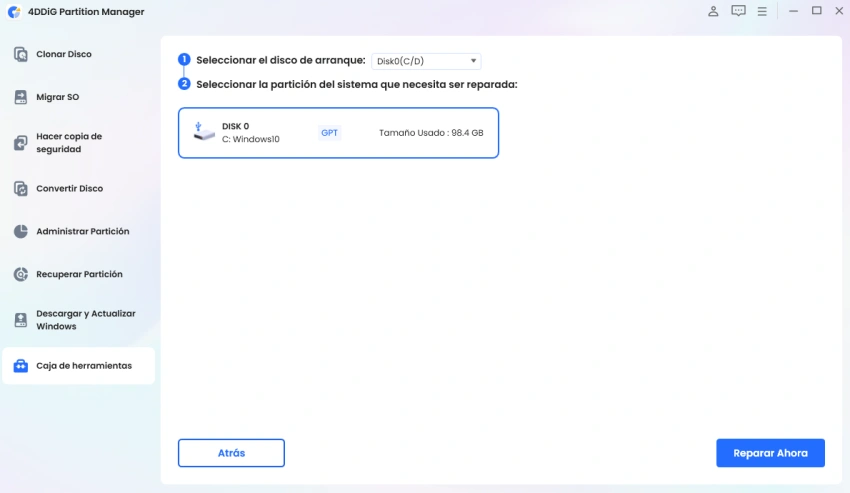
Task: Open the user account icon
Action: [713, 11]
